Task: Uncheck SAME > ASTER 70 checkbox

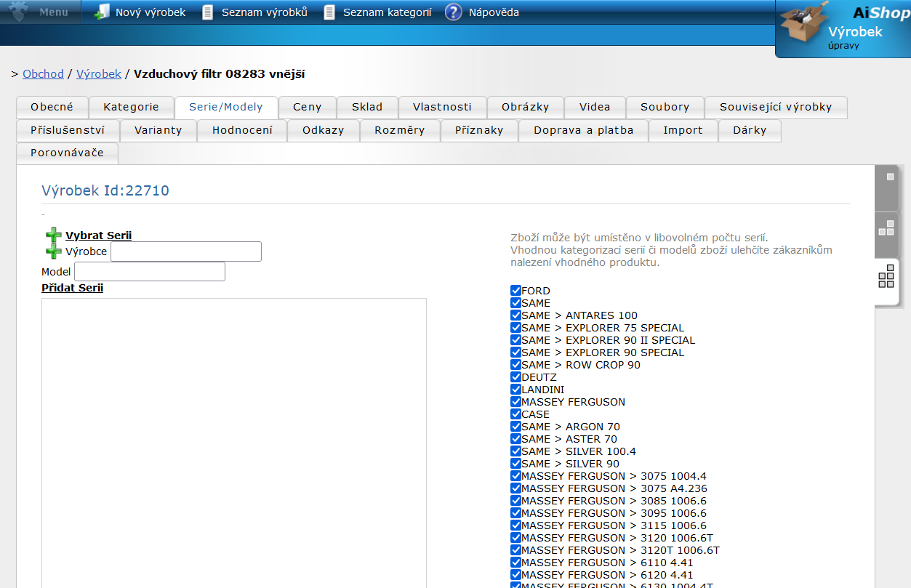Action: pyautogui.click(x=515, y=439)
